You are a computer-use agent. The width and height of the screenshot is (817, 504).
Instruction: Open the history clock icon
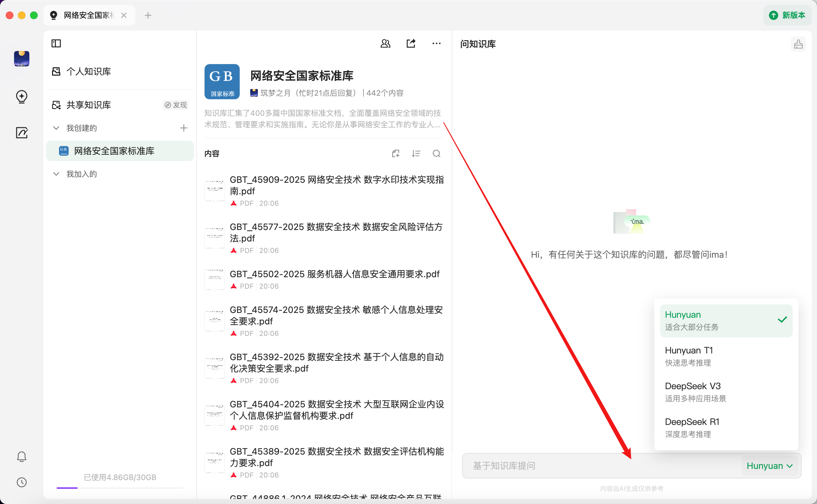click(x=22, y=482)
